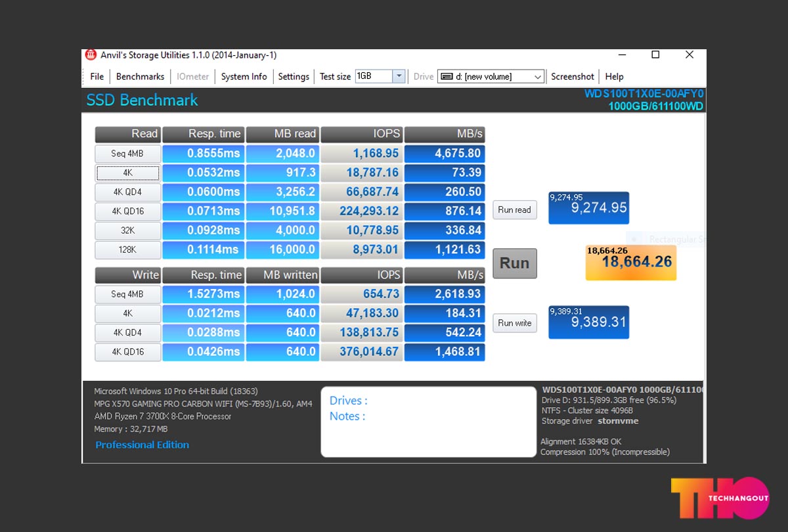Click the 47,183.30 IOPS write value
The width and height of the screenshot is (788, 532).
pos(362,313)
